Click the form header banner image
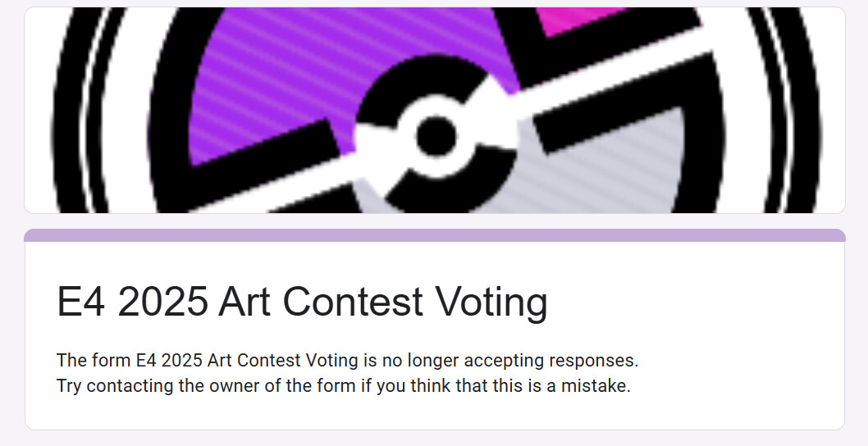The width and height of the screenshot is (868, 446). 435,110
